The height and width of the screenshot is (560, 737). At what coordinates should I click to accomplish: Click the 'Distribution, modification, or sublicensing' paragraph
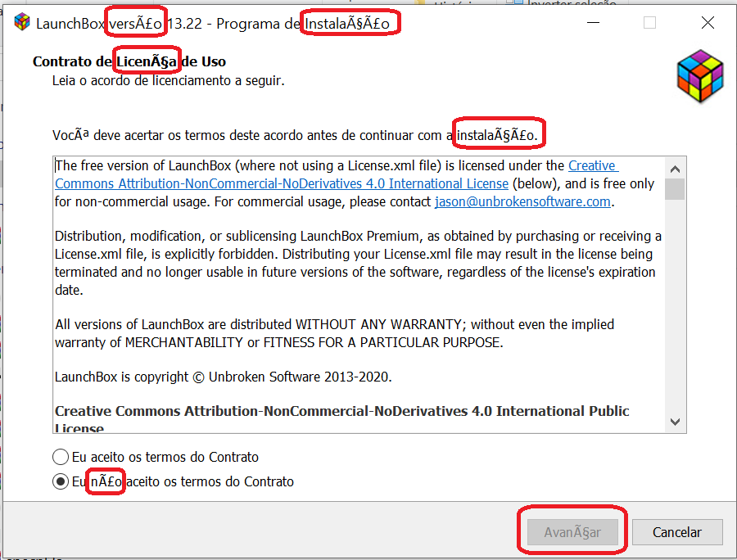click(358, 263)
